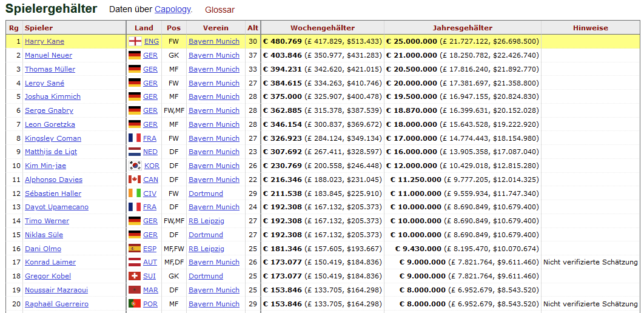Open Alphonso Davies' player page
This screenshot has height=313, width=644.
(x=53, y=180)
